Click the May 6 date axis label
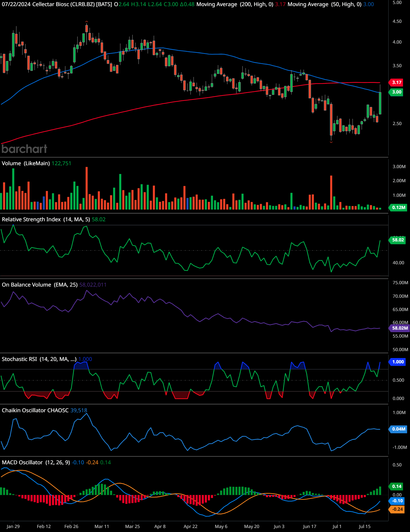 click(x=221, y=526)
